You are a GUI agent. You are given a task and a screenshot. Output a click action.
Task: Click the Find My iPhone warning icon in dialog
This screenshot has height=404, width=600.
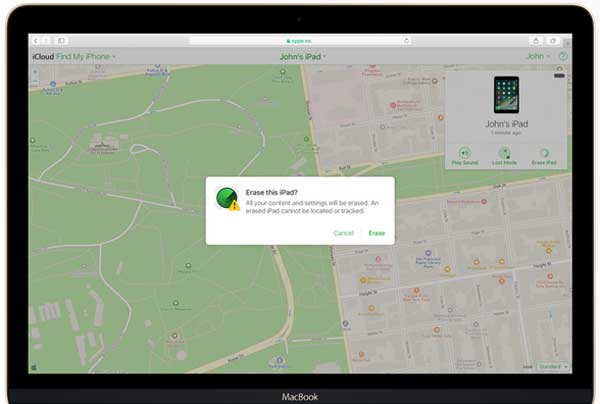coord(228,199)
